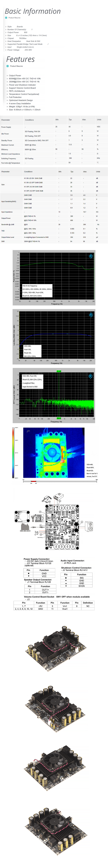Image resolution: width=108 pixels, height=868 pixels.
Task: Click the THD row label in the table
Action: (x=3, y=231)
